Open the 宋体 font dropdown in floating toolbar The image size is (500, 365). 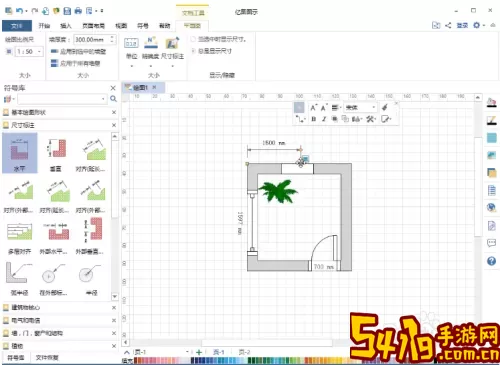coord(374,107)
